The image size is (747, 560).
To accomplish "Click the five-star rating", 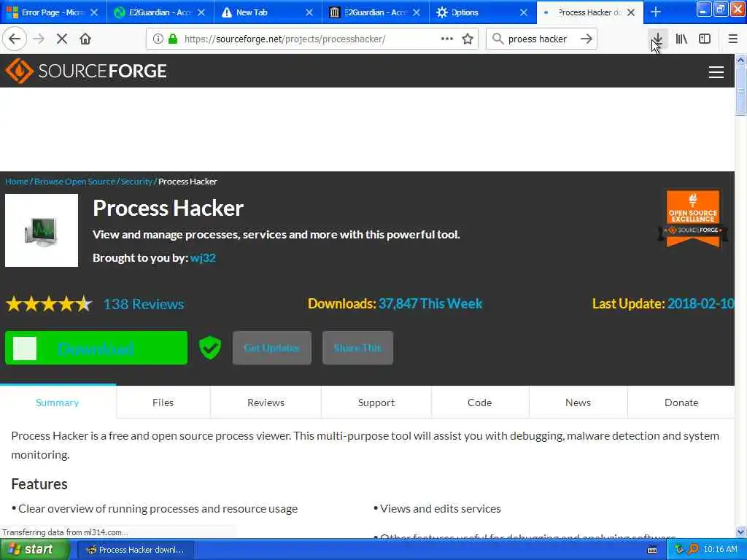I will click(49, 304).
